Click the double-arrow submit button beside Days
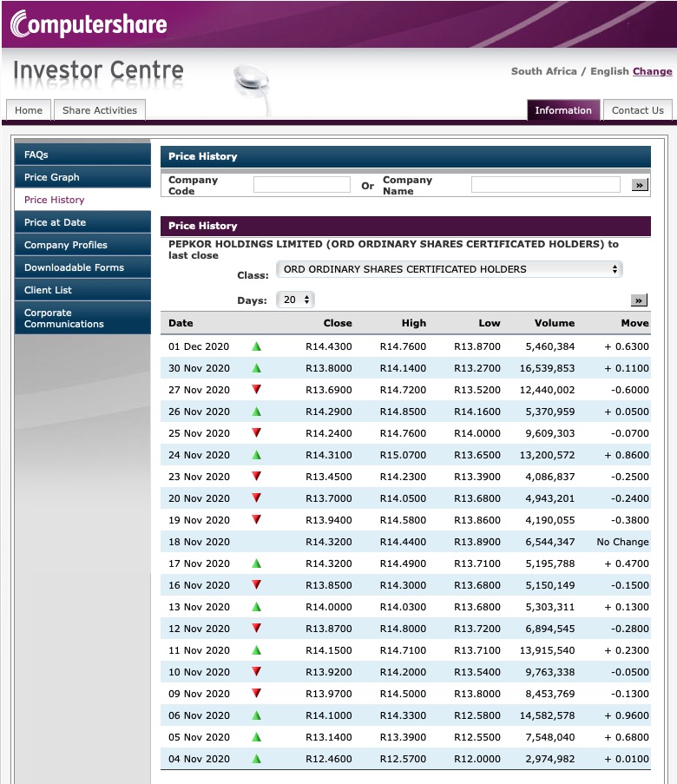This screenshot has height=784, width=677. pos(640,299)
